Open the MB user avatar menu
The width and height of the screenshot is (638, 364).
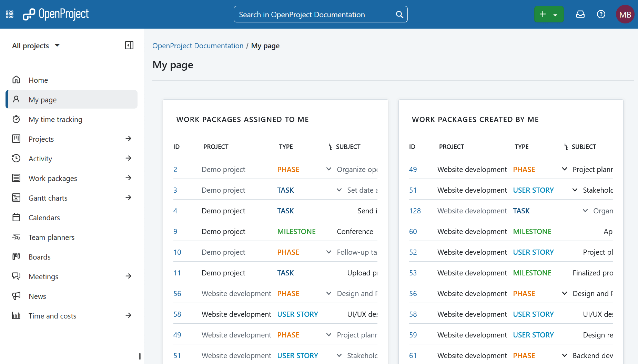625,14
